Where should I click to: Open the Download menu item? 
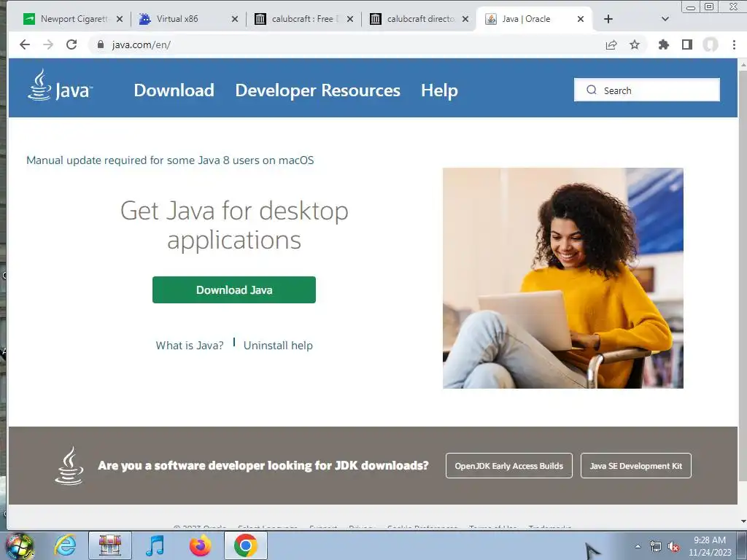pos(174,90)
